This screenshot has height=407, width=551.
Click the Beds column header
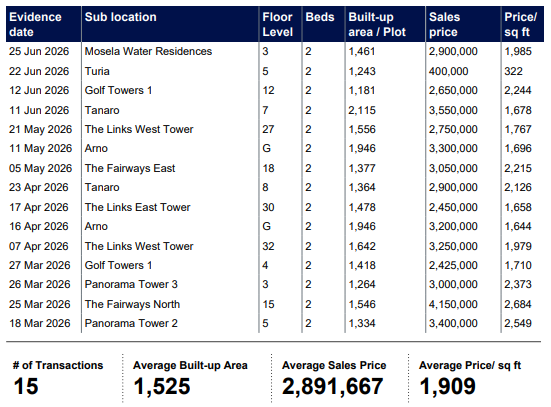tap(320, 17)
